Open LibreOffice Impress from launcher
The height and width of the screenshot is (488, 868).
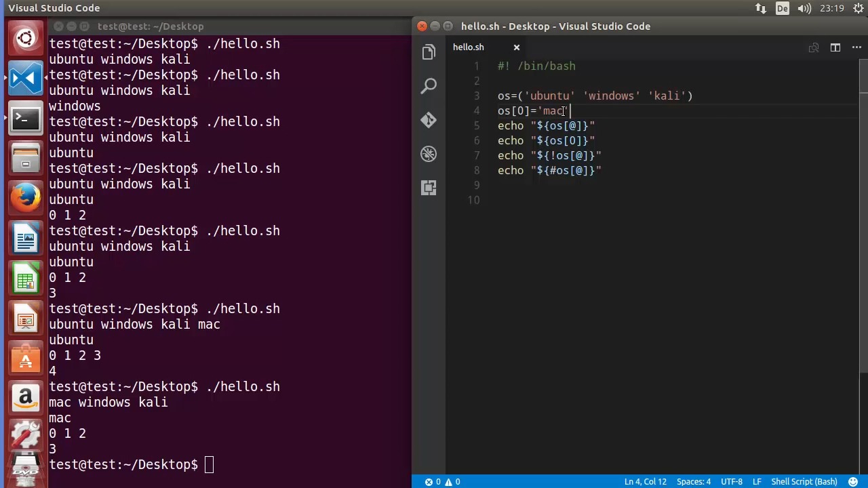(x=26, y=318)
